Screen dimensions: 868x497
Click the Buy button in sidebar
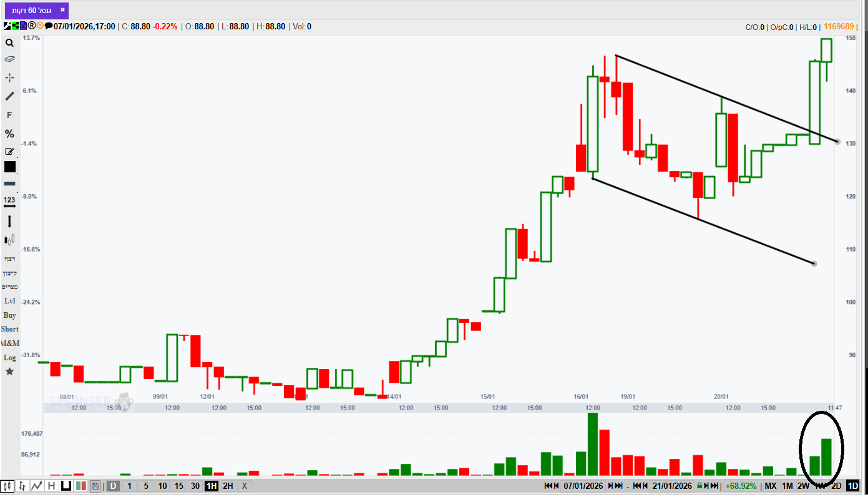[x=9, y=315]
